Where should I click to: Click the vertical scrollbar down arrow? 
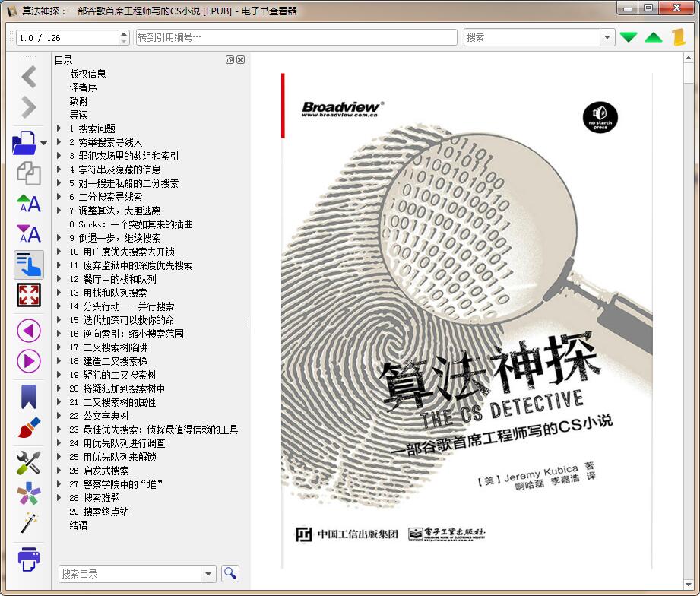(689, 585)
